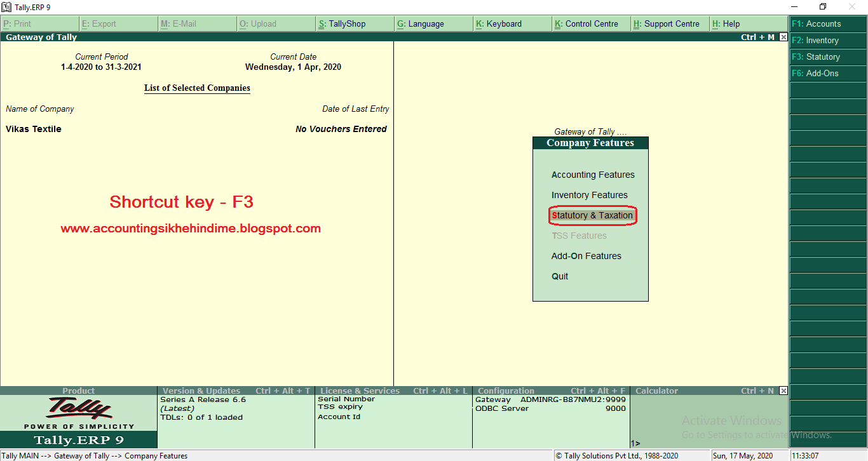Open Support Centre
868x461 pixels.
(670, 23)
